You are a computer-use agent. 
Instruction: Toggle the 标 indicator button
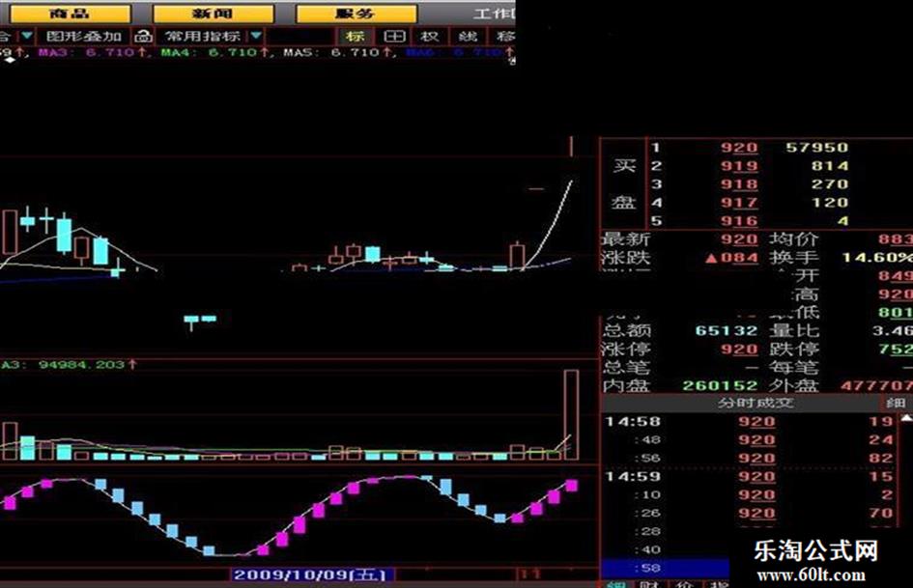(x=355, y=36)
